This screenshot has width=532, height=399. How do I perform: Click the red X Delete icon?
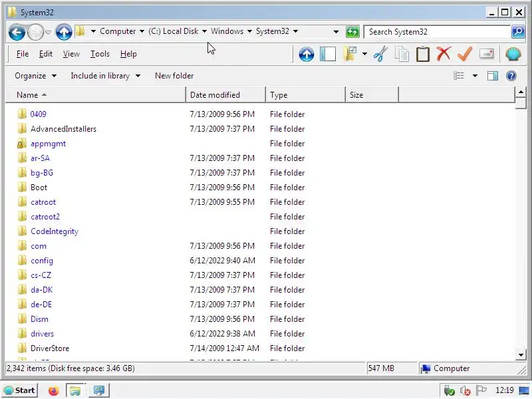click(x=444, y=54)
